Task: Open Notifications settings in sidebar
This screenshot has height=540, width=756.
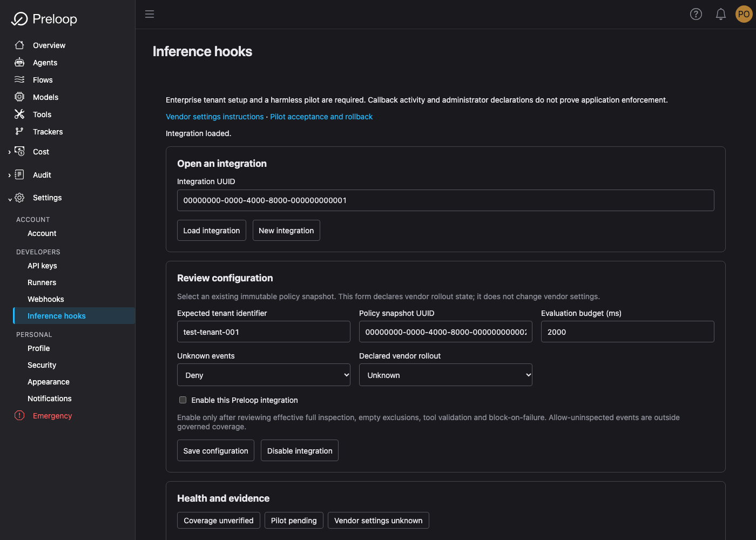Action: (x=50, y=399)
